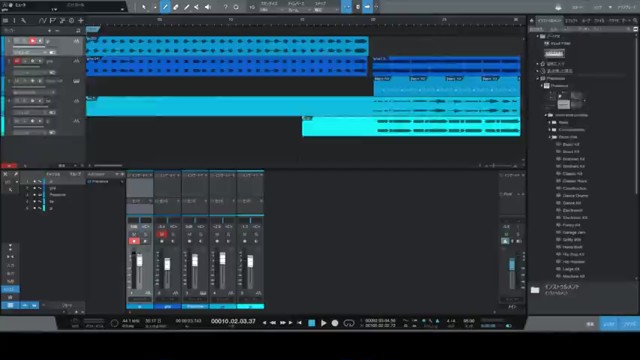The width and height of the screenshot is (640, 360).
Task: Select the Arrow tool in top toolbar
Action: click(144, 7)
